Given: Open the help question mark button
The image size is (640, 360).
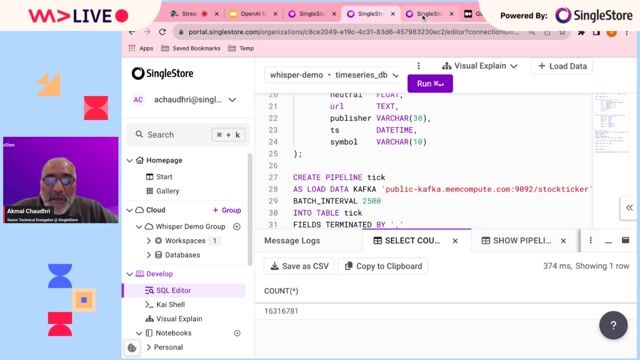Looking at the screenshot, I should pos(613,325).
